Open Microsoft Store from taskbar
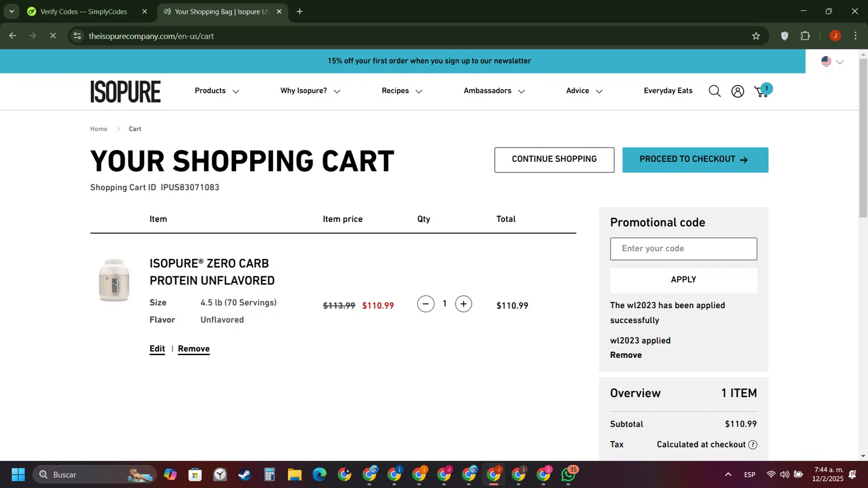Viewport: 868px width, 488px height. coord(195,475)
